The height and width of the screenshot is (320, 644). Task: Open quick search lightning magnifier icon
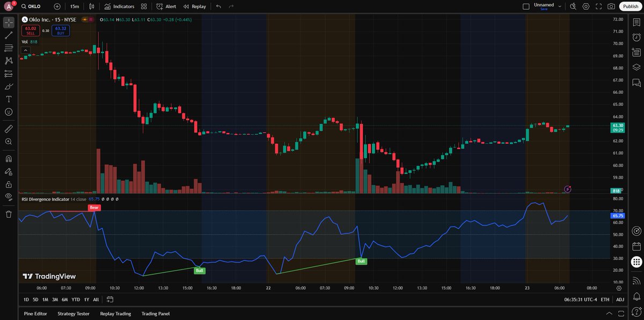point(573,6)
